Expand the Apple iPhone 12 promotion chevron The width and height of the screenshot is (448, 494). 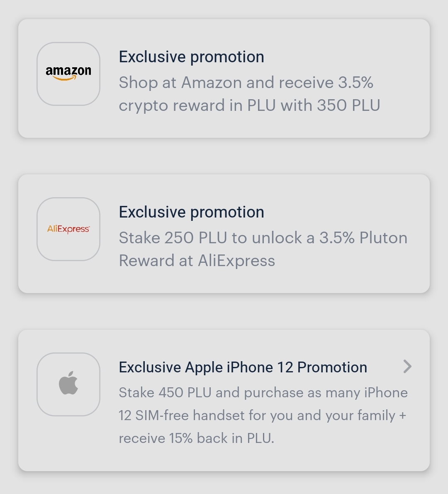tap(407, 367)
